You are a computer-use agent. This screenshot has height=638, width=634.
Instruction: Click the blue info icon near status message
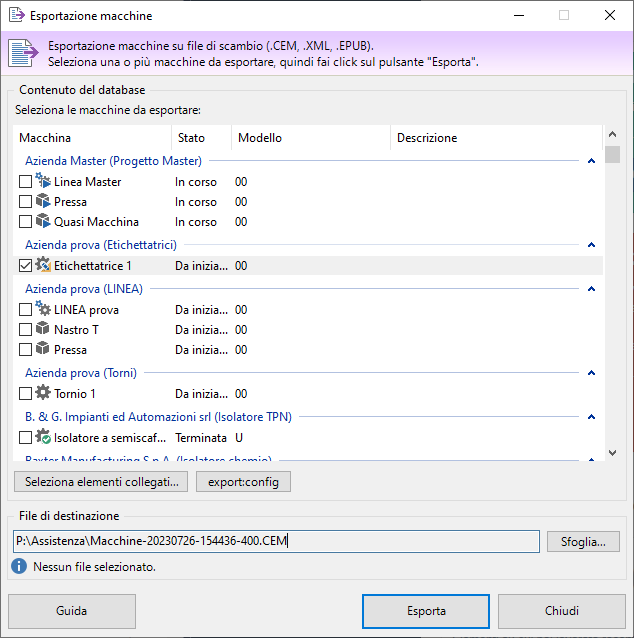pyautogui.click(x=19, y=567)
